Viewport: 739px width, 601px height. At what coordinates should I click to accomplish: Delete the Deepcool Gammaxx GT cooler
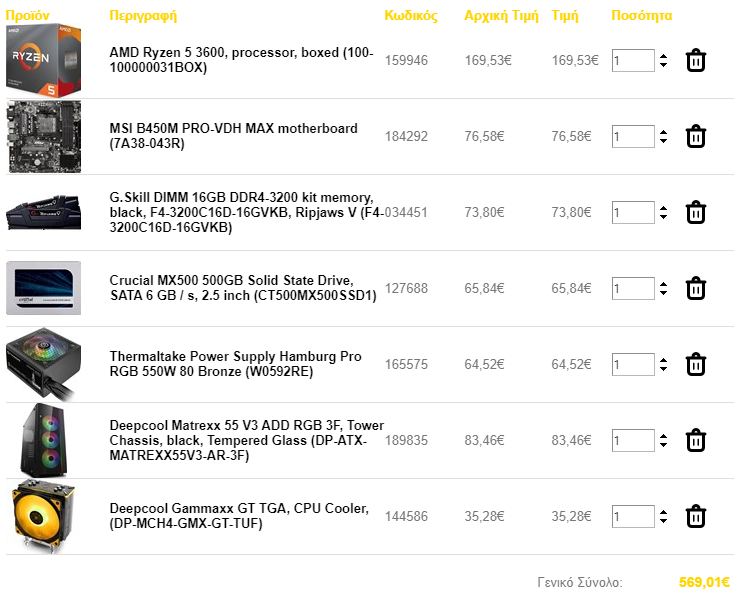point(696,516)
